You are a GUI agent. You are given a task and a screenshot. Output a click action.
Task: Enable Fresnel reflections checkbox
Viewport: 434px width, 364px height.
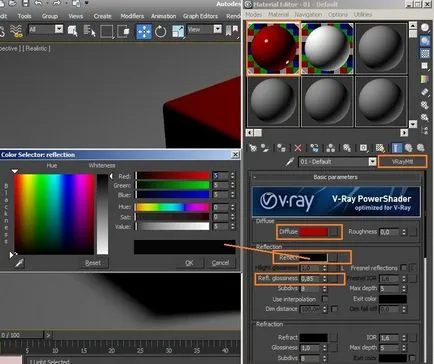pyautogui.click(x=404, y=268)
